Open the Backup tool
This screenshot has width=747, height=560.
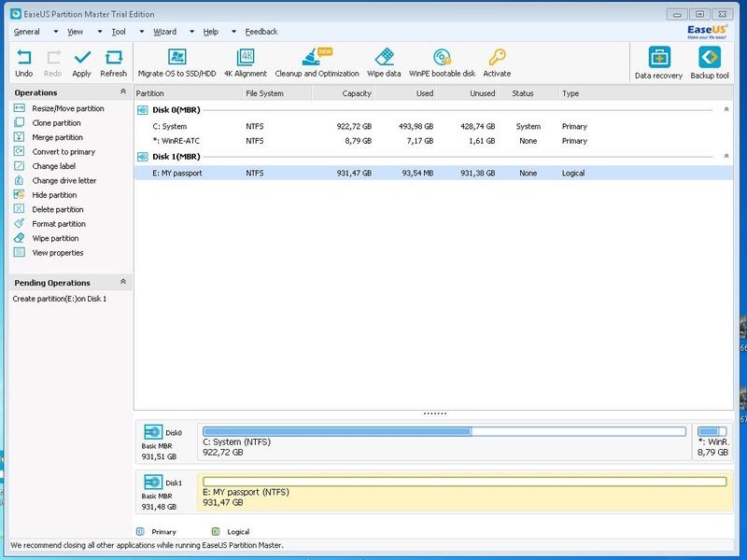pos(710,57)
